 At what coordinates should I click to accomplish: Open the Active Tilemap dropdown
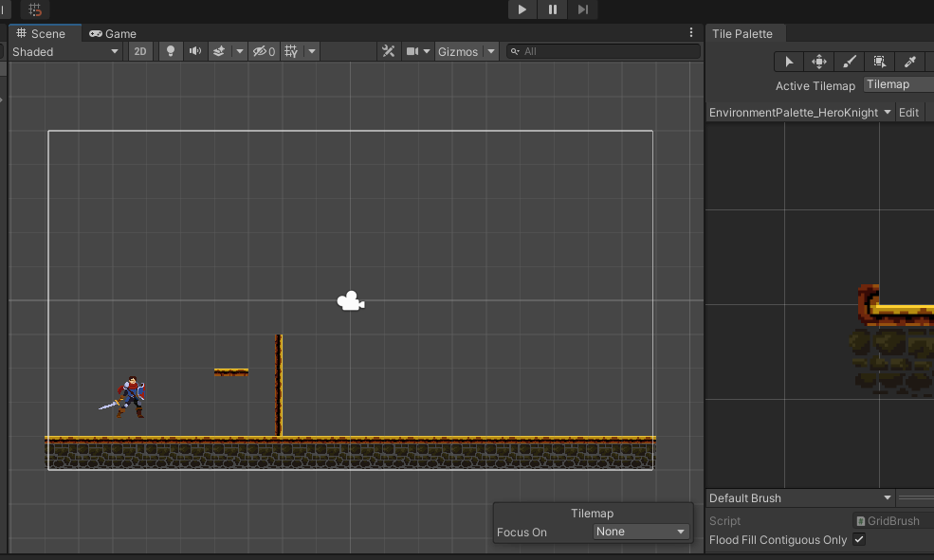pyautogui.click(x=898, y=84)
